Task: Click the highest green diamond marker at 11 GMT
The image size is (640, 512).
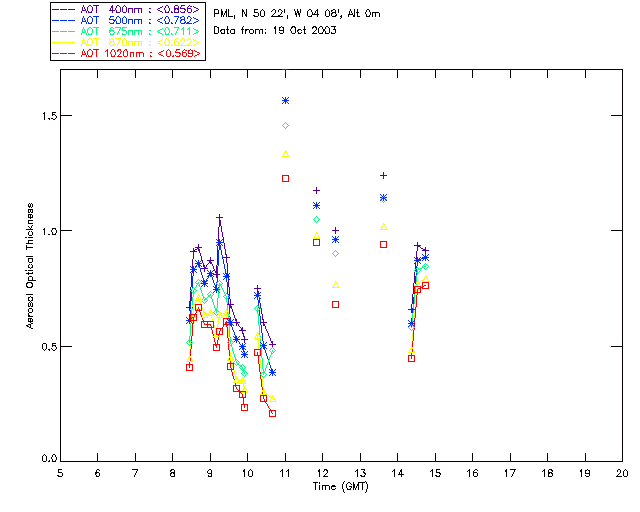Action: 286,126
